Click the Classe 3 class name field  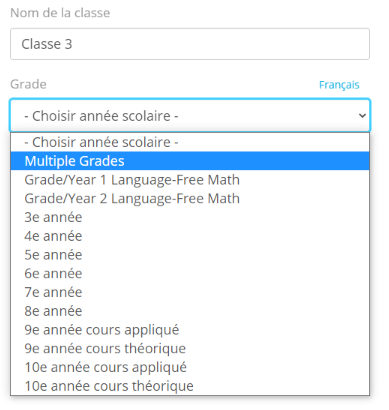[x=190, y=44]
